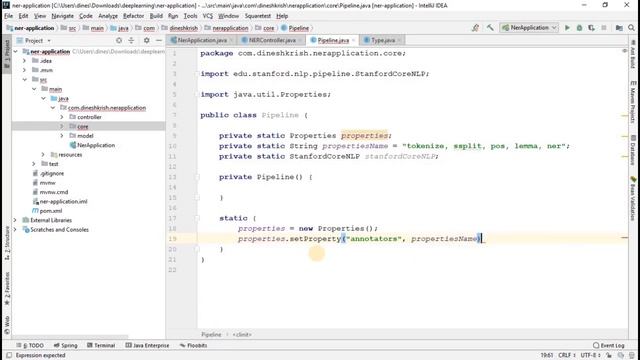Collapse the src folder

pos(25,80)
